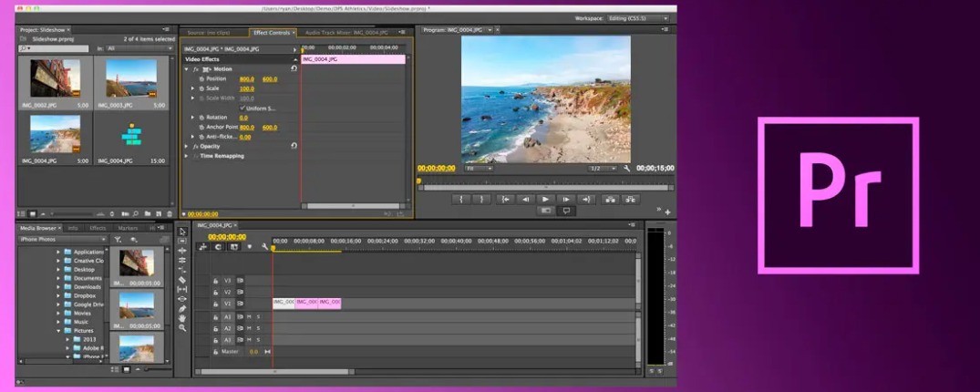
Task: Mute audio track A1
Action: pos(249,317)
